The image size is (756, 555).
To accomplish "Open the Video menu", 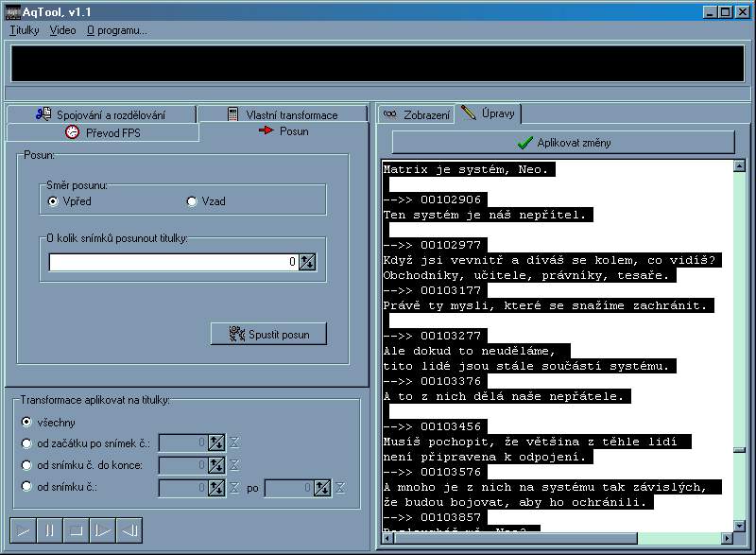I will pos(62,29).
